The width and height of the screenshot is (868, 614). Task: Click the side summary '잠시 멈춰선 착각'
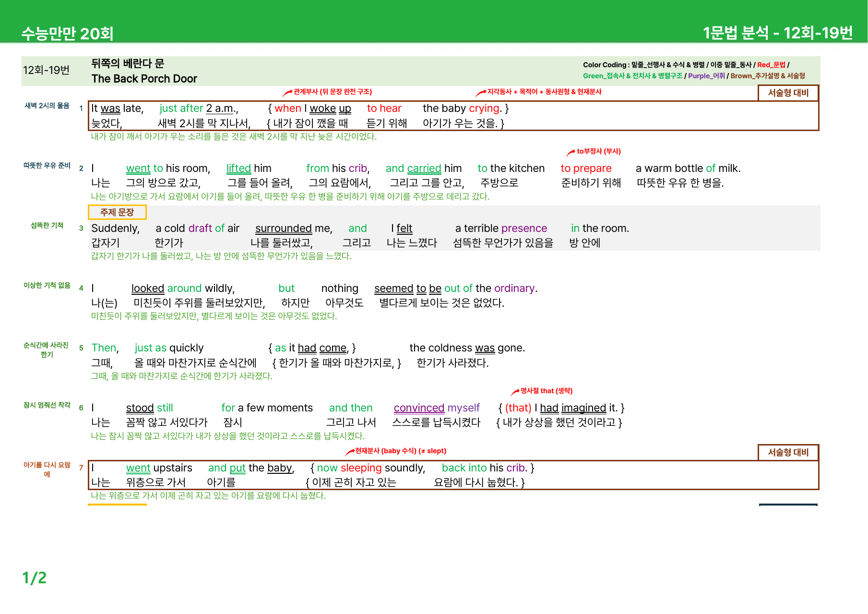pos(47,405)
